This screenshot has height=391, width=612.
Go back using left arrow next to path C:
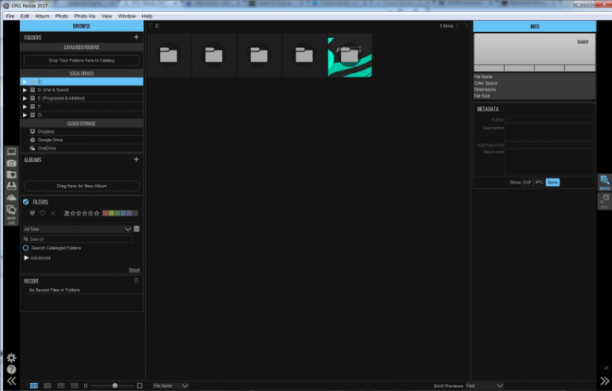[x=151, y=26]
